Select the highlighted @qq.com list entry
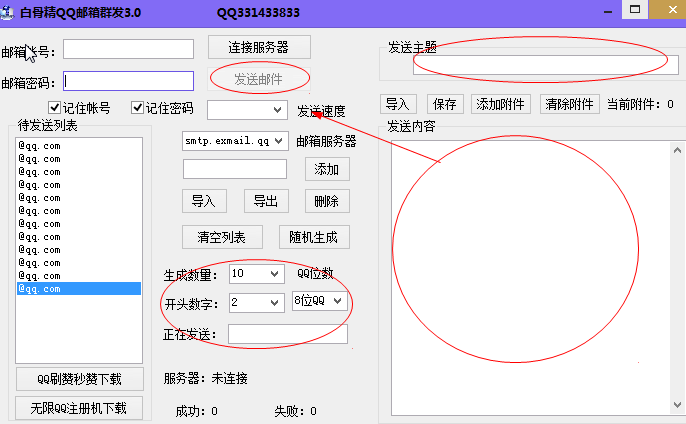The height and width of the screenshot is (424, 686). (x=79, y=288)
